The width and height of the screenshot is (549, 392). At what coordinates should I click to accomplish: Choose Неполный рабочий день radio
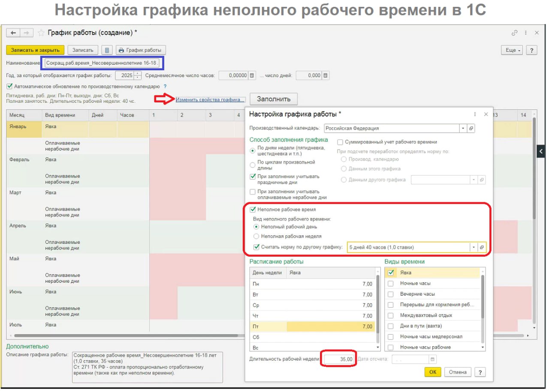[256, 227]
